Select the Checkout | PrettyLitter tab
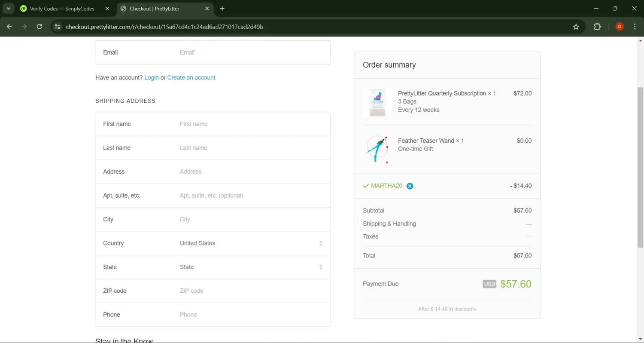This screenshot has height=343, width=644. [160, 9]
